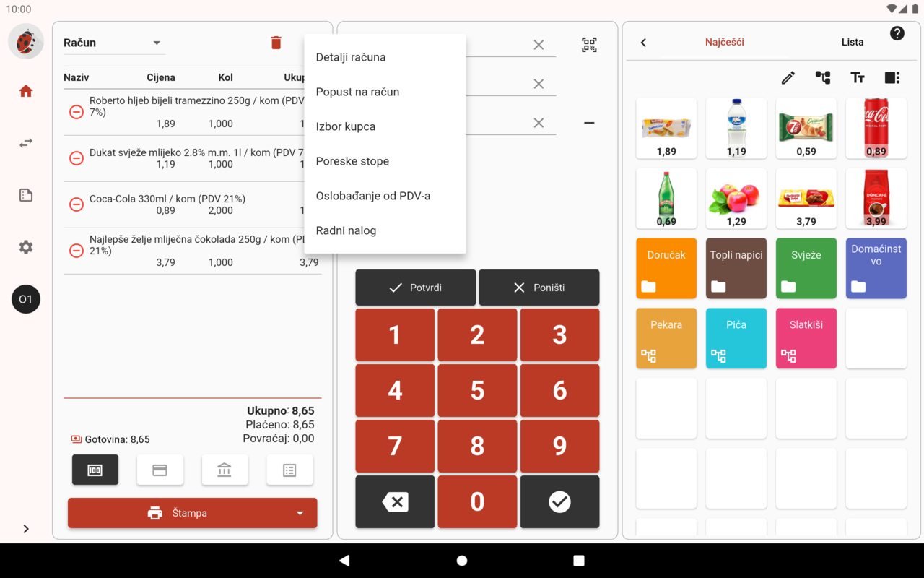Remove the Dukat svježe mlijeko item
Viewport: 924px width, 578px height.
pos(76,158)
